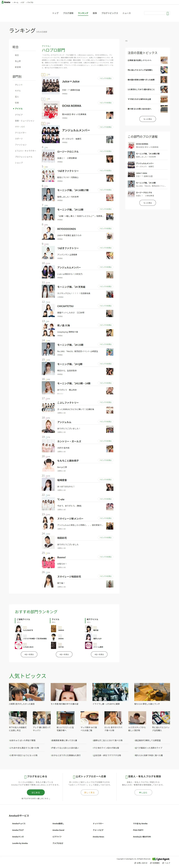Screen dimensions: 179x868
Task: Open Ameba News footer link
Action: (98, 837)
